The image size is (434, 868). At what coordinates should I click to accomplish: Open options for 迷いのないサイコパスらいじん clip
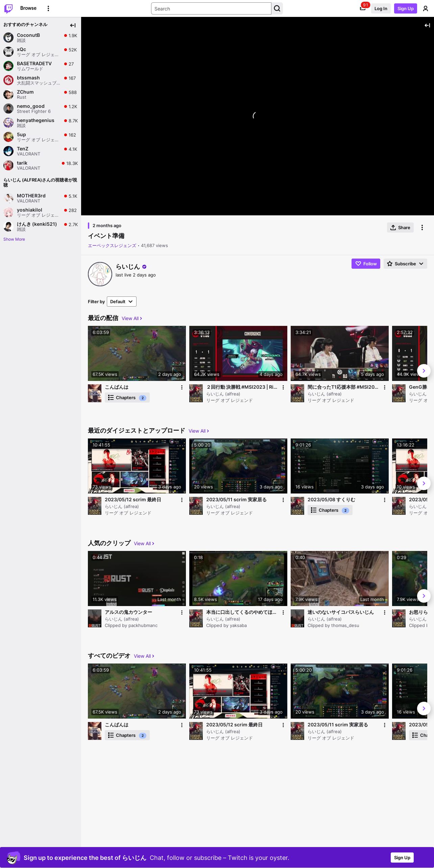coord(385,612)
